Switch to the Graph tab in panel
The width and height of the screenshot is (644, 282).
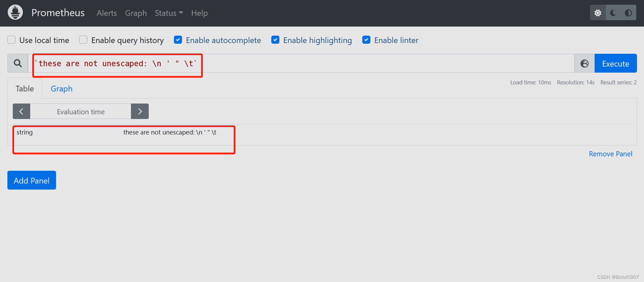[x=61, y=89]
